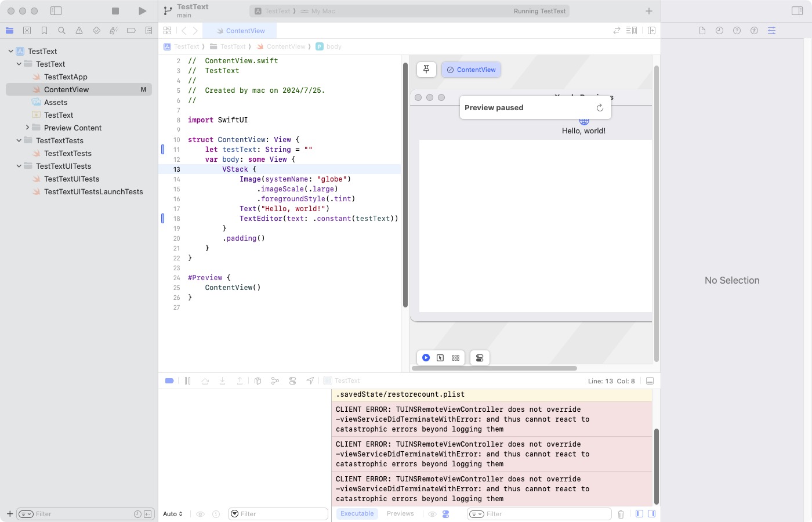Toggle breakpoints activation in debug bar

pyautogui.click(x=169, y=381)
